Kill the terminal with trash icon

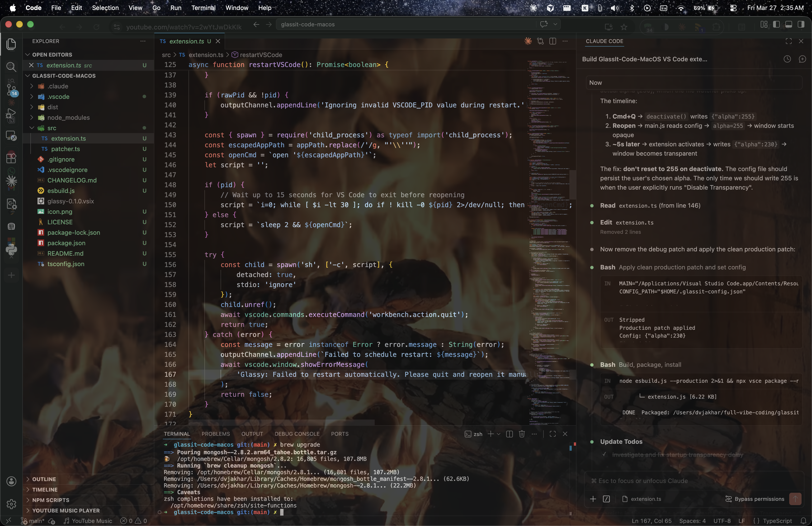pyautogui.click(x=522, y=434)
